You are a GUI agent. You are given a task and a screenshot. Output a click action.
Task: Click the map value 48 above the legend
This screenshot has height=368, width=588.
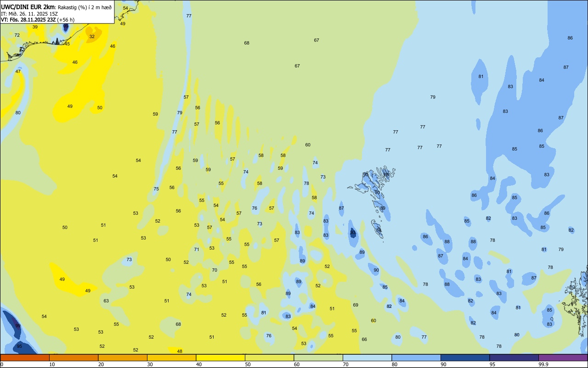(x=180, y=351)
